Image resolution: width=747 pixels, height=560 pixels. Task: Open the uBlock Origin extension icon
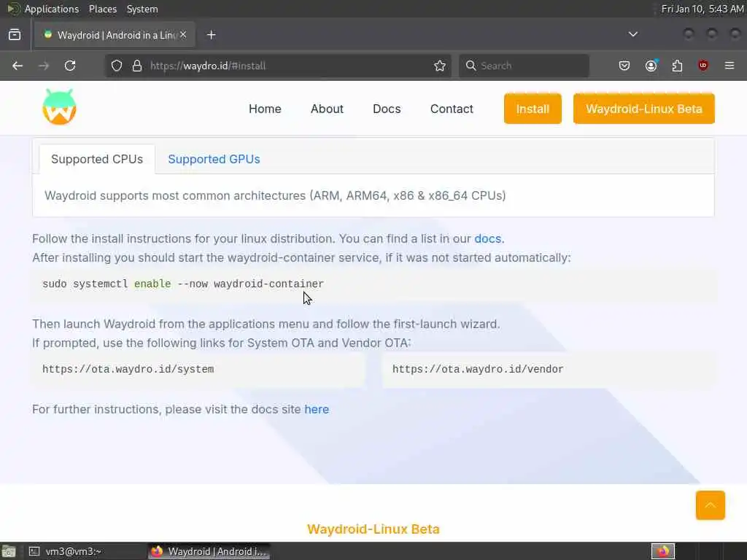(703, 66)
